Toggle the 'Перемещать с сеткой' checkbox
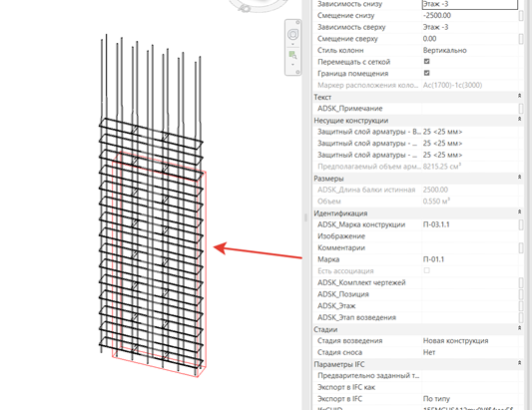This screenshot has height=410, width=532. pos(427,62)
